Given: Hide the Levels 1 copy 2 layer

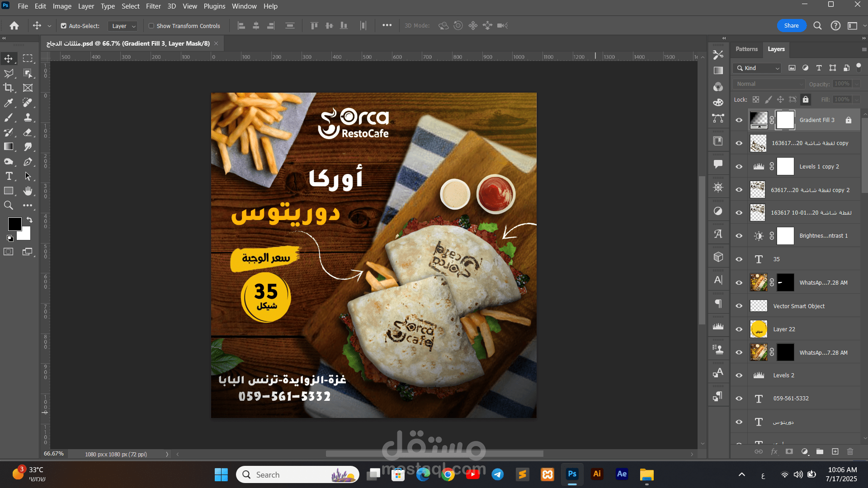Looking at the screenshot, I should click(x=739, y=167).
